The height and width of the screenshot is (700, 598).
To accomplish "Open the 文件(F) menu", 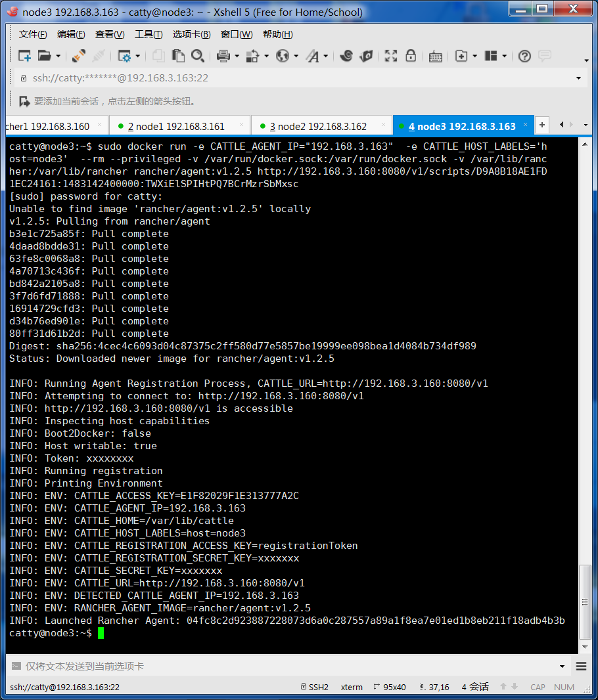I will (x=33, y=34).
